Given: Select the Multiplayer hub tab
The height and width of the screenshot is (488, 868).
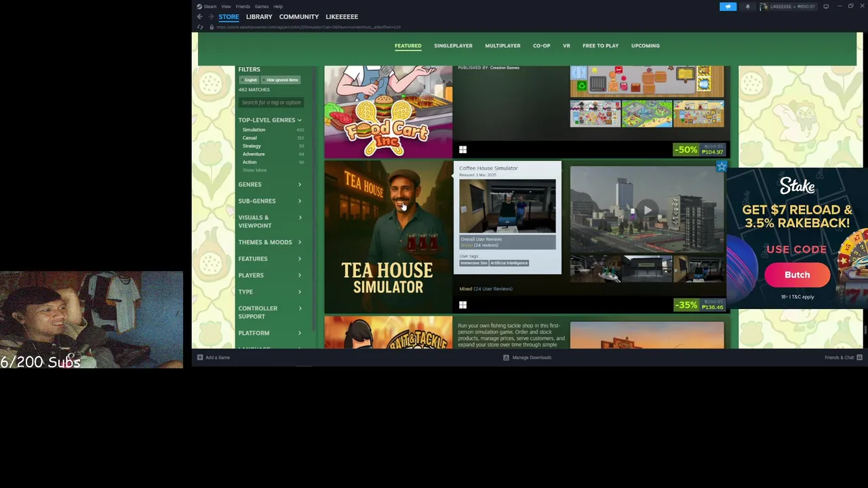Looking at the screenshot, I should pos(502,45).
